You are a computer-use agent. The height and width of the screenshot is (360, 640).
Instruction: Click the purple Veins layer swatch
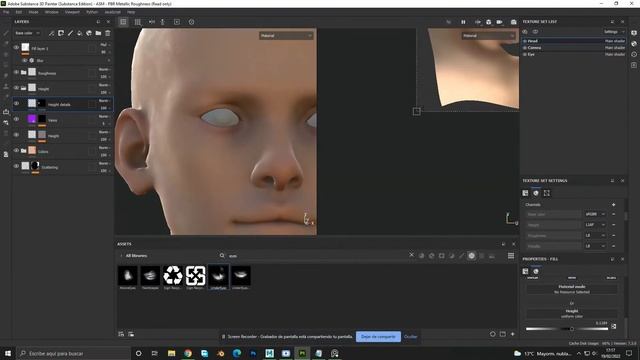(x=32, y=119)
